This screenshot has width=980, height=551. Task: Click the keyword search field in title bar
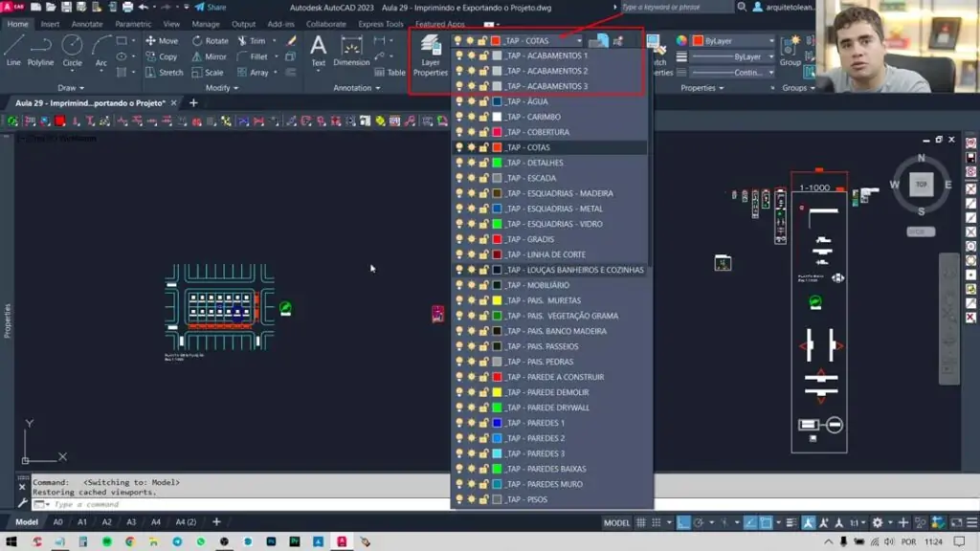(675, 7)
